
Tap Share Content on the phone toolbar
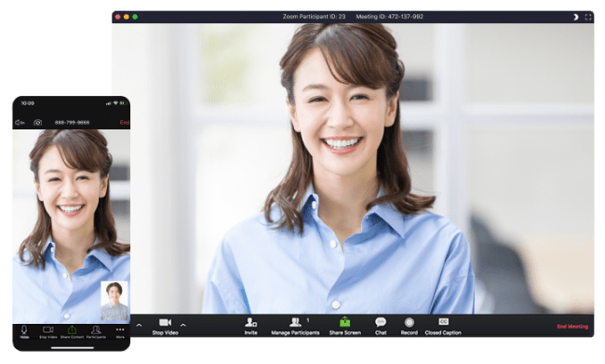point(72,331)
